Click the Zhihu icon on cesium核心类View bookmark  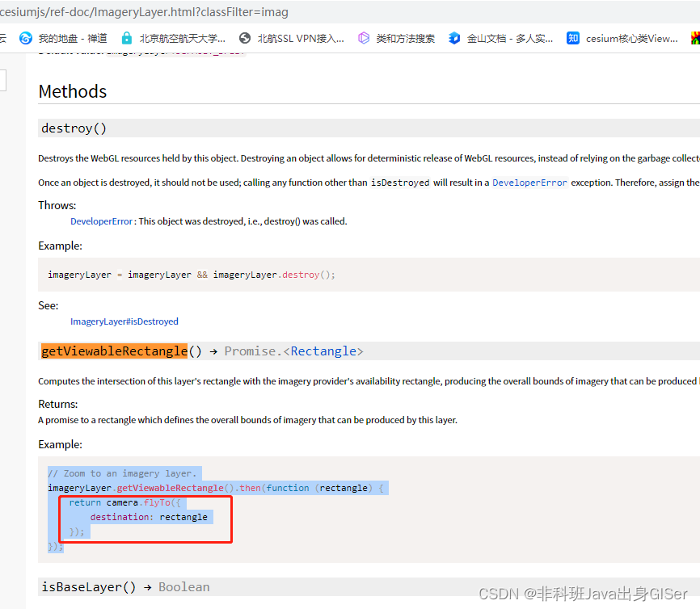point(572,37)
